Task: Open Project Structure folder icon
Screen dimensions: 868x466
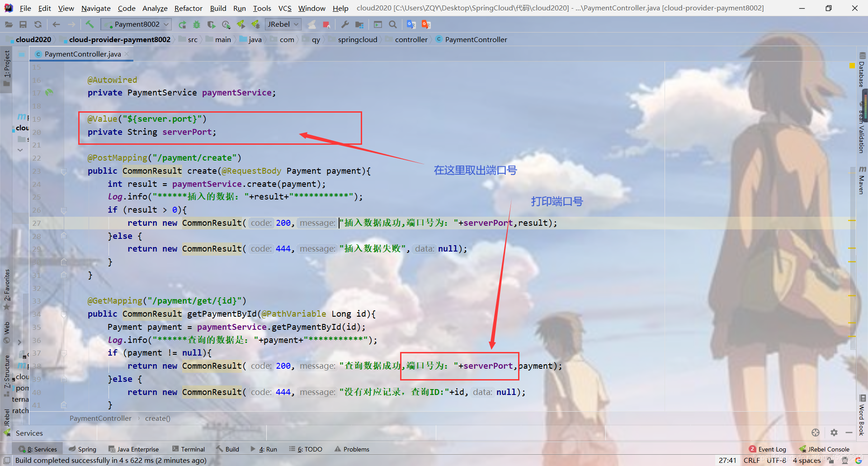Action: [359, 24]
